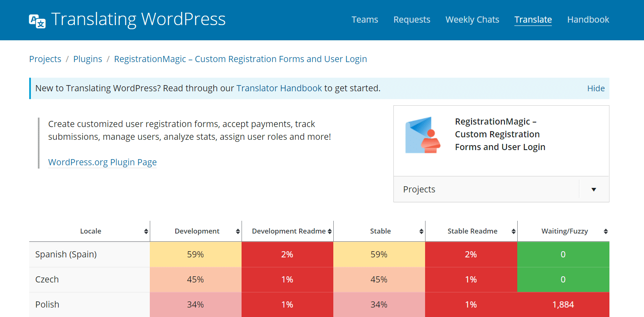Click Polish Waiting/Fuzzy 1,884 cell

pos(563,305)
